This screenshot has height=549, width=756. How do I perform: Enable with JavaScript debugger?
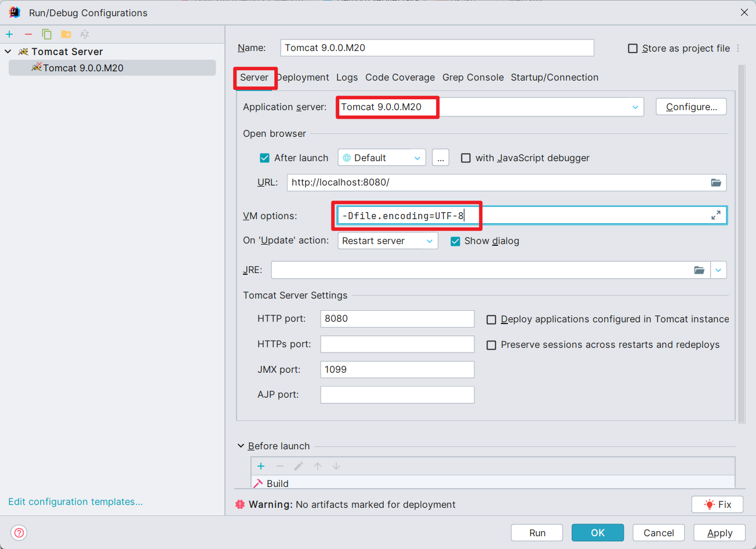pos(466,158)
